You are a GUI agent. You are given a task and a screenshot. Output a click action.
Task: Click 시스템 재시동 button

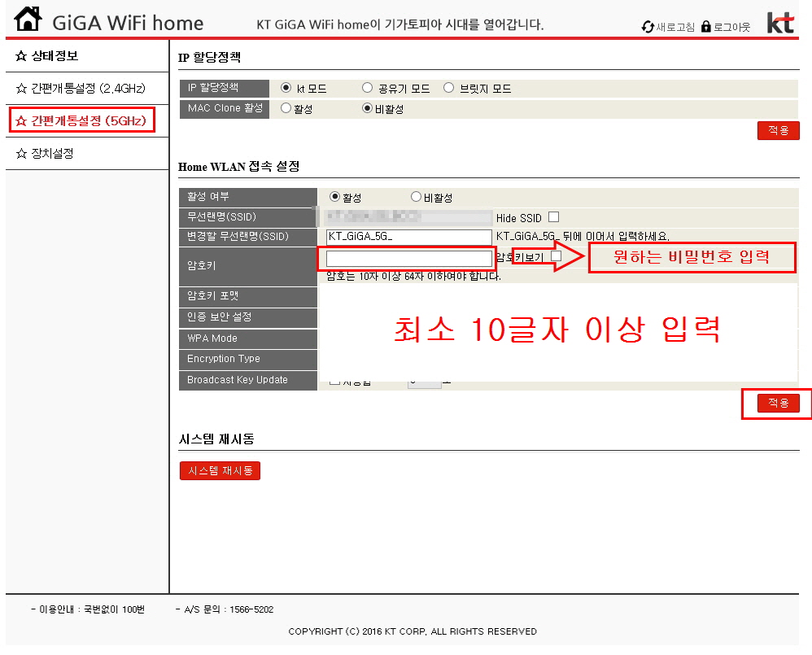(x=220, y=470)
